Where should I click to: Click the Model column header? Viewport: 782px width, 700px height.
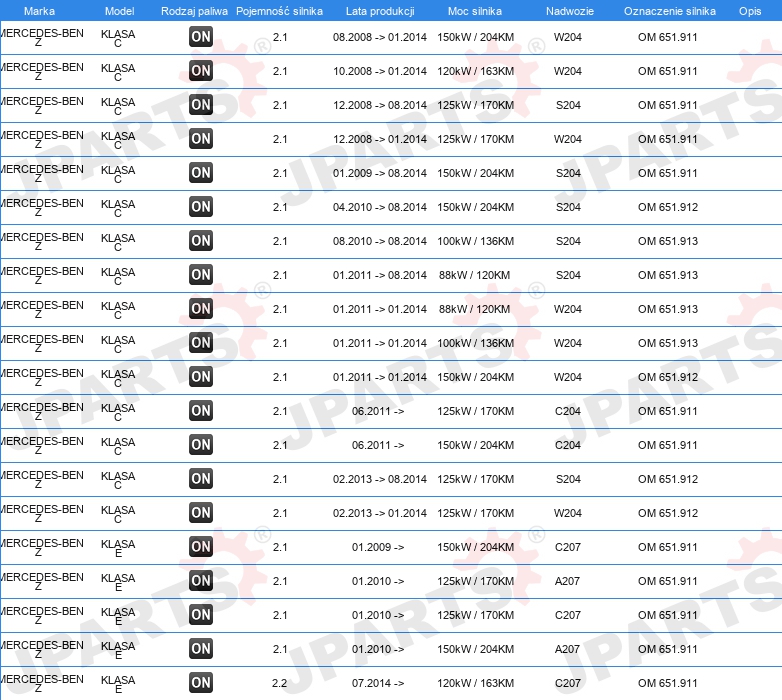(x=120, y=11)
